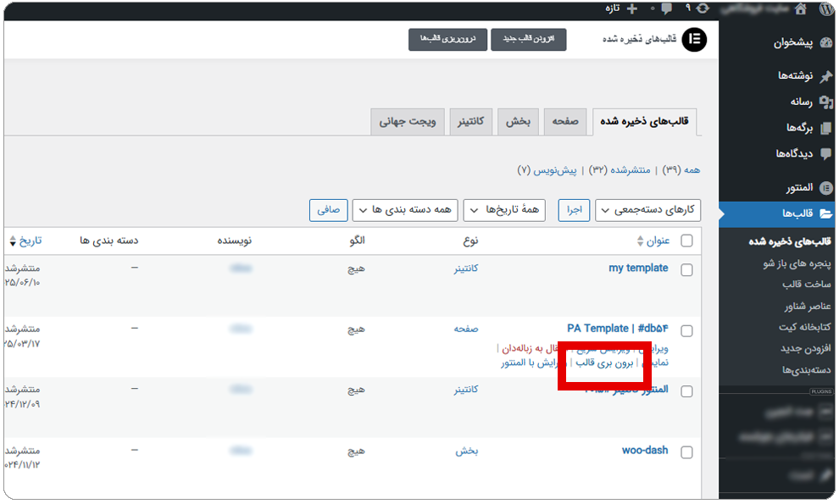Expand the کارهای دسته‌جمعی bulk actions dropdown
The height and width of the screenshot is (504, 839).
pos(647,210)
